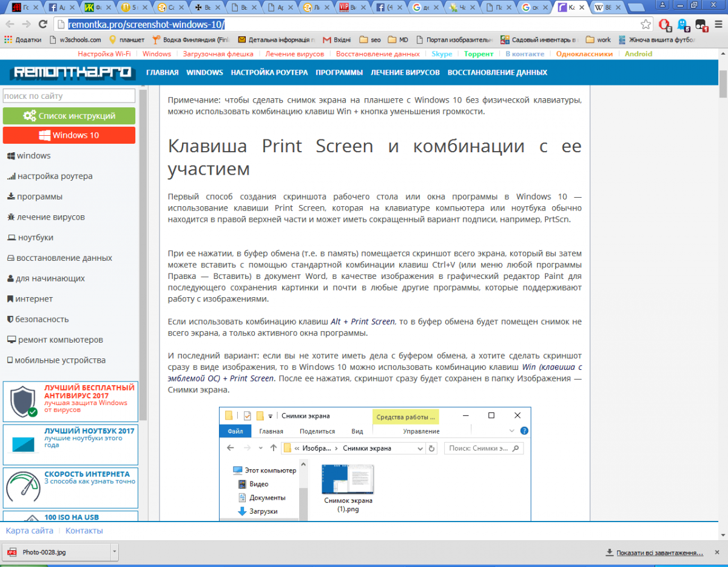Viewport: 728px width, 567px height.
Task: Open the Skype top link
Action: [442, 54]
